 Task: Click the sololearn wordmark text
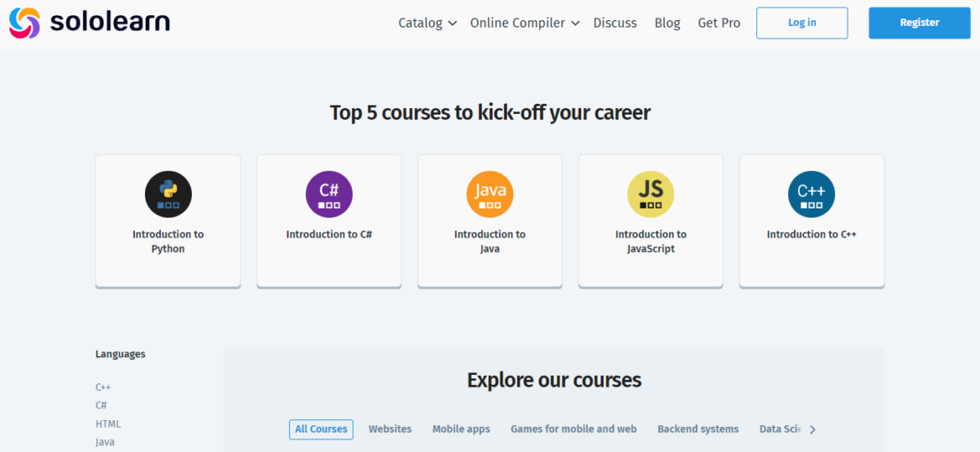tap(110, 23)
